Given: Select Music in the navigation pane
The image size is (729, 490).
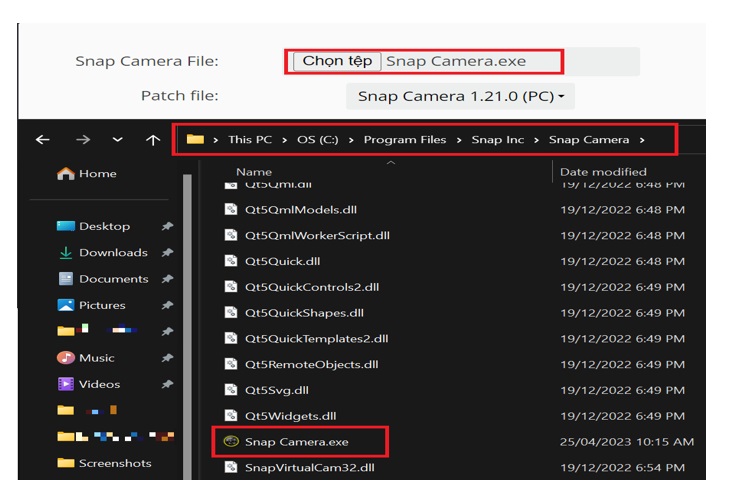Looking at the screenshot, I should click(96, 358).
